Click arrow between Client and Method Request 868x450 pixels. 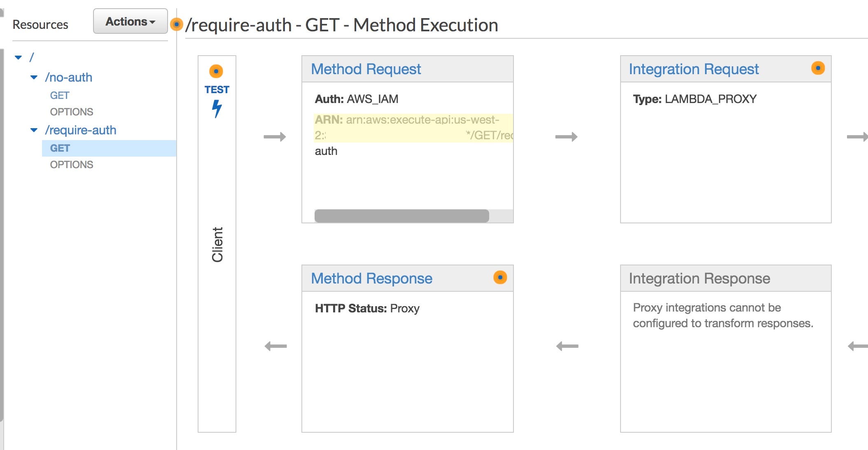[275, 136]
